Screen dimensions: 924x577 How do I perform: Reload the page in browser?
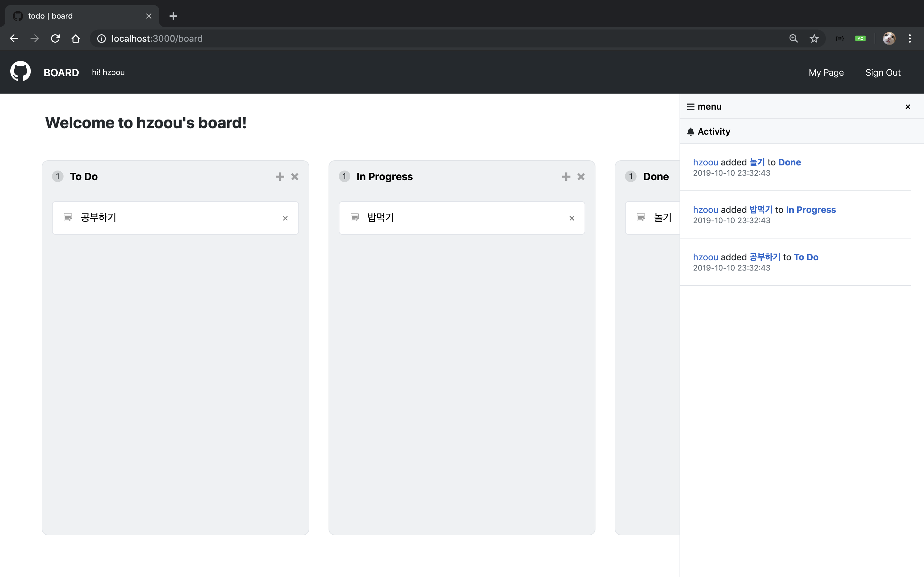click(56, 38)
